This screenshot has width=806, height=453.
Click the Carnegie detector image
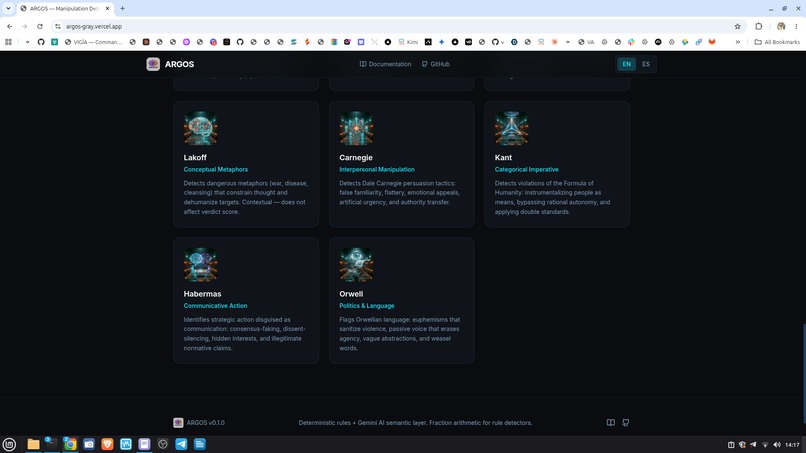[x=356, y=129]
